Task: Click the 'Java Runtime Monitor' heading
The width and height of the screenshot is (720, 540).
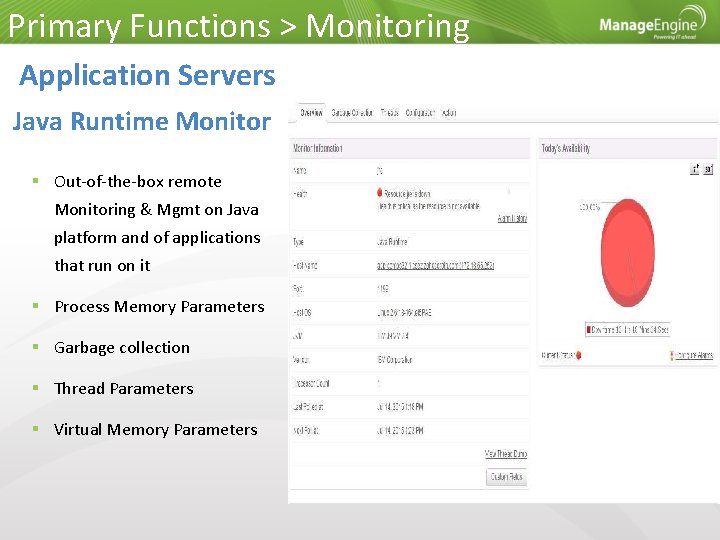Action: (142, 122)
